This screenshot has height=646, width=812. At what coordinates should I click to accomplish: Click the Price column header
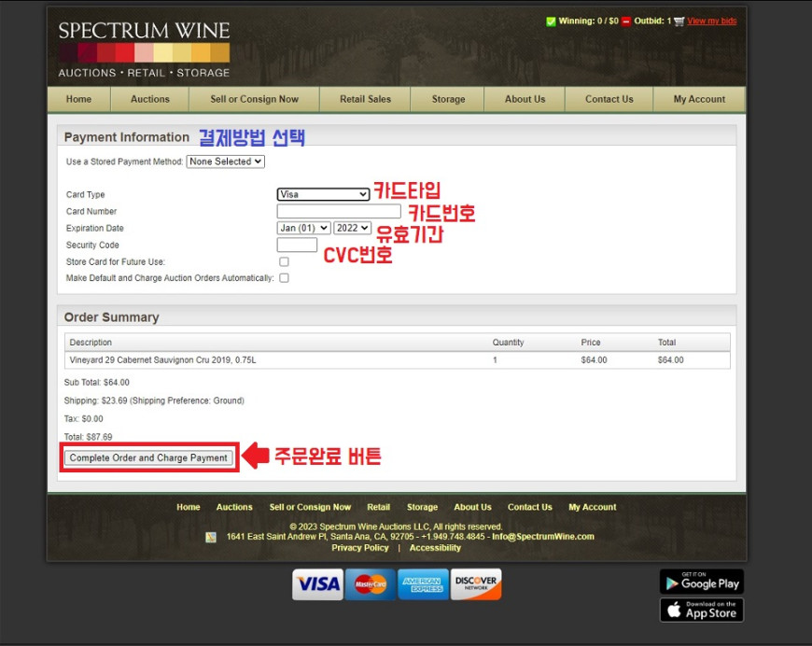coord(591,343)
